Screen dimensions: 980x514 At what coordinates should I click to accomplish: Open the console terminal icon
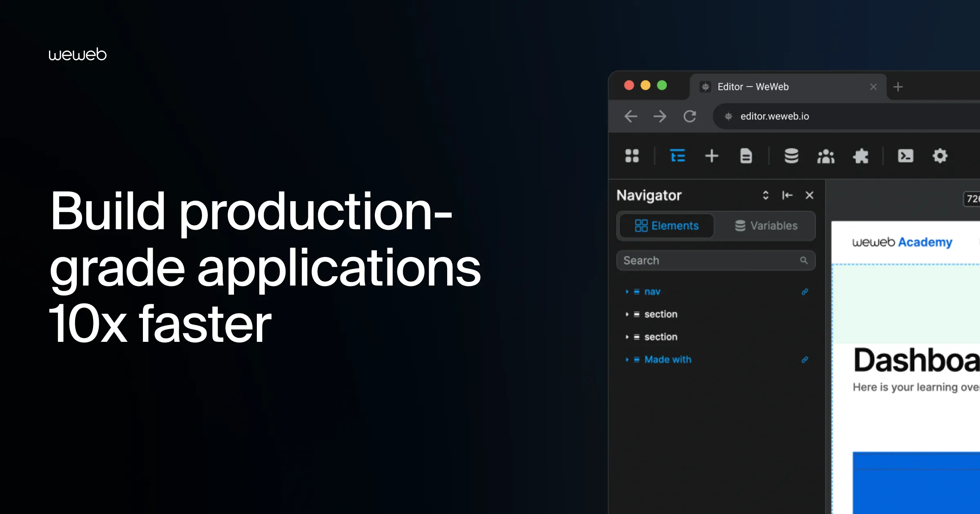[x=905, y=156]
